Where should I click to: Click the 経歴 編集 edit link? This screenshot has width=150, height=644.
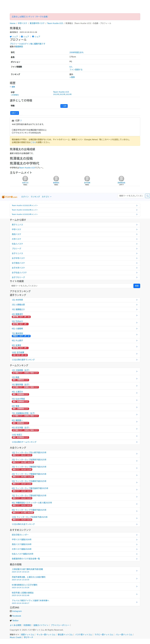[12, 87]
